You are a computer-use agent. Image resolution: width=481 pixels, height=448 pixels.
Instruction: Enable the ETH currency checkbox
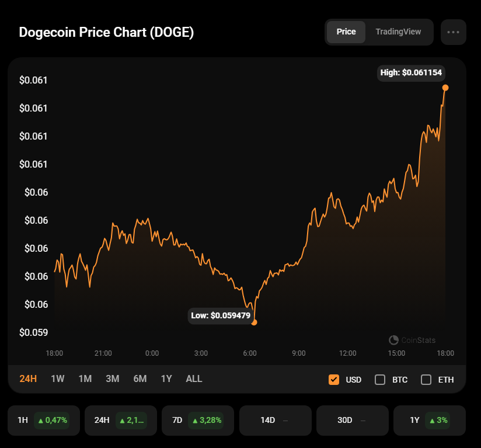[x=426, y=380]
